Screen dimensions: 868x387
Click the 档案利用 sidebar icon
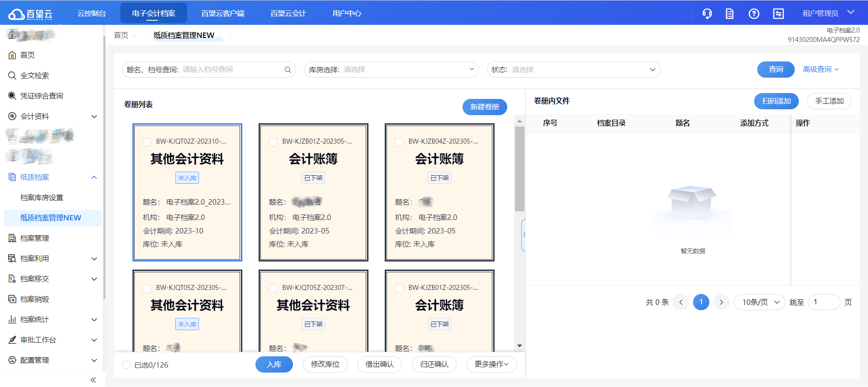pyautogui.click(x=12, y=258)
